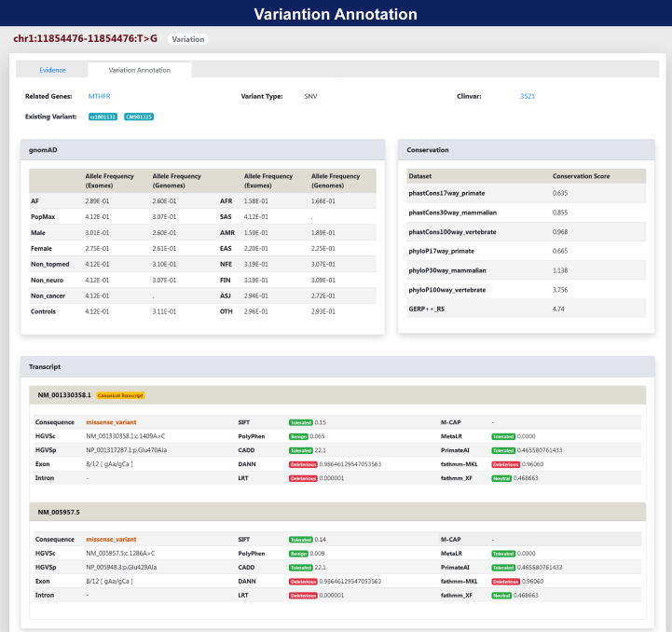Select HGVSc value NM_005957.5:c.1286A>C

coord(120,554)
